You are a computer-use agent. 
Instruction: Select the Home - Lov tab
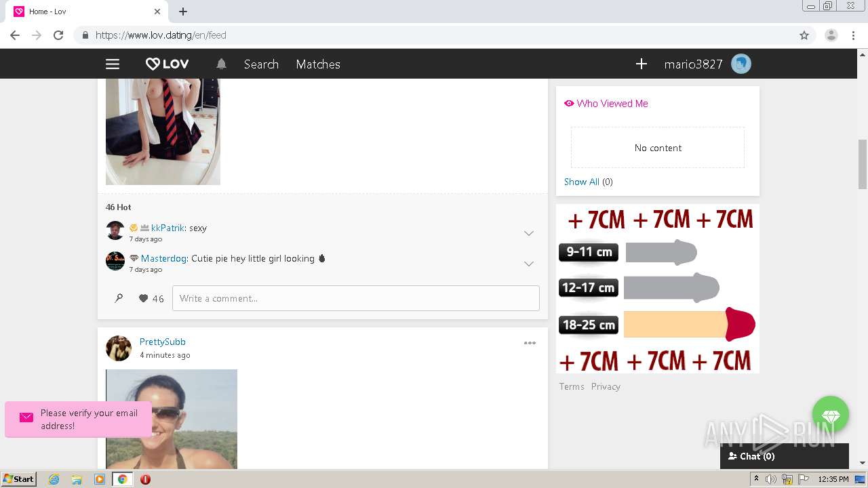[x=87, y=12]
